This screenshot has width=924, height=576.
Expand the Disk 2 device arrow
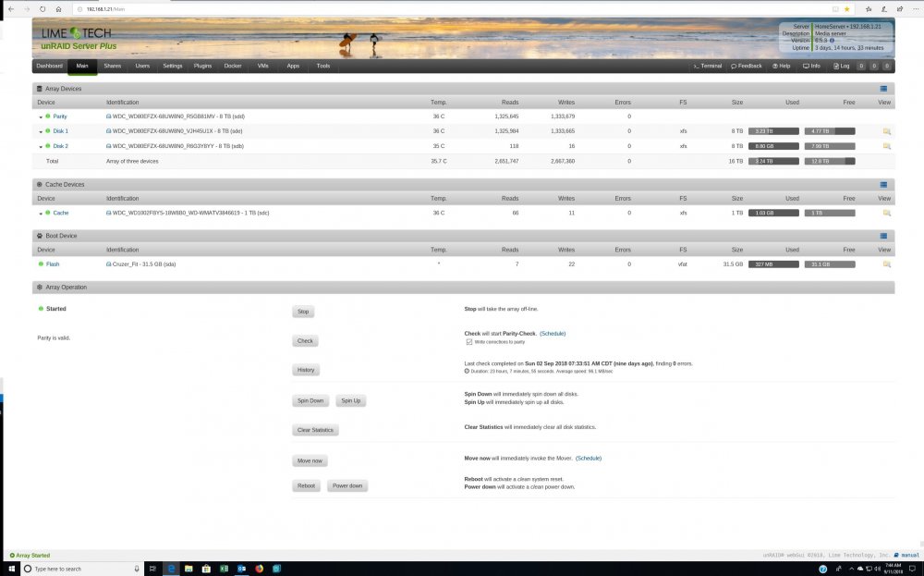(41, 147)
